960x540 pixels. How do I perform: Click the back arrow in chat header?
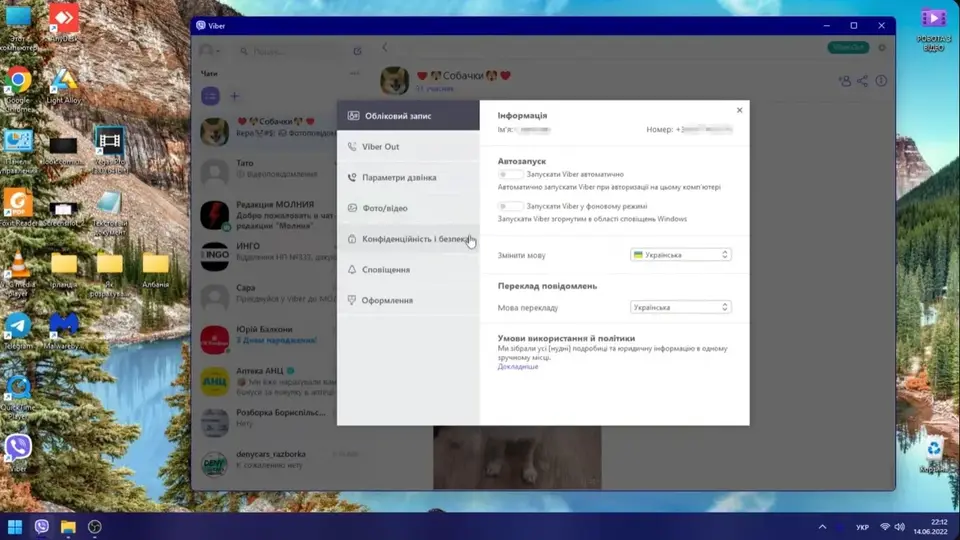pyautogui.click(x=385, y=47)
